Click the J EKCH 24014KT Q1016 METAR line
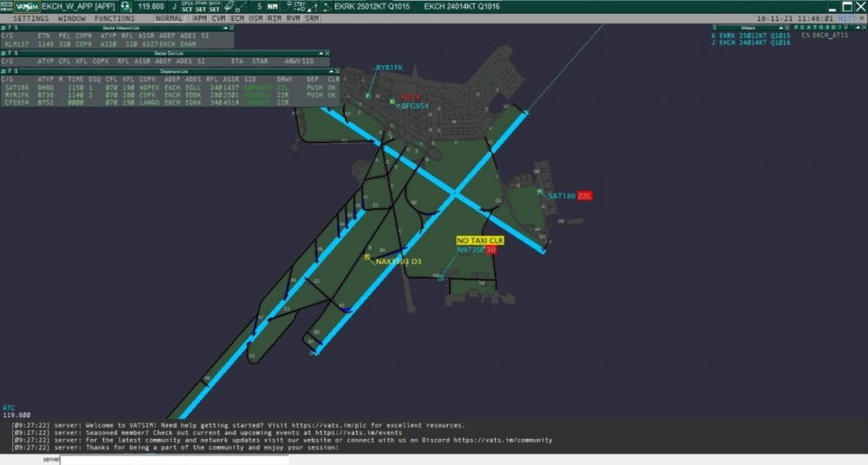 [x=751, y=43]
